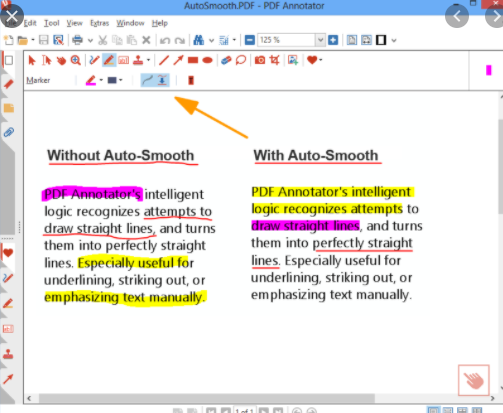Screen dimensions: 503x413
Task: Open the Help menu
Action: point(160,23)
